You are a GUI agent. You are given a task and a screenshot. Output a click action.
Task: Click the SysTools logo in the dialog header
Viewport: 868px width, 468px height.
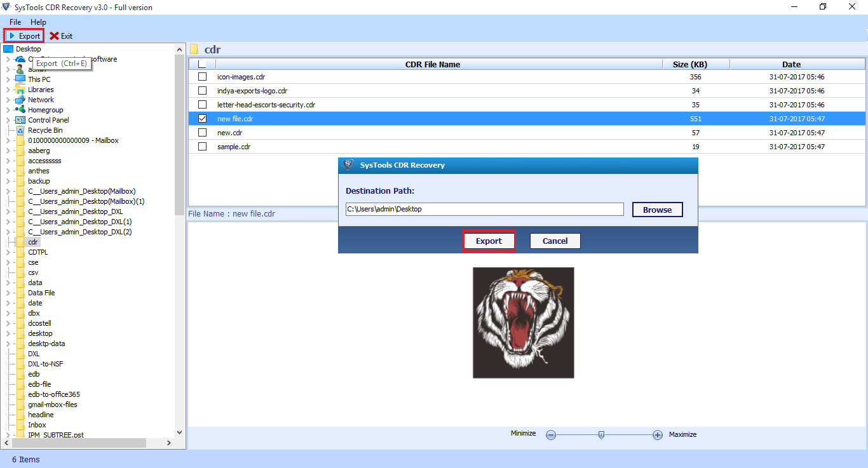point(348,165)
